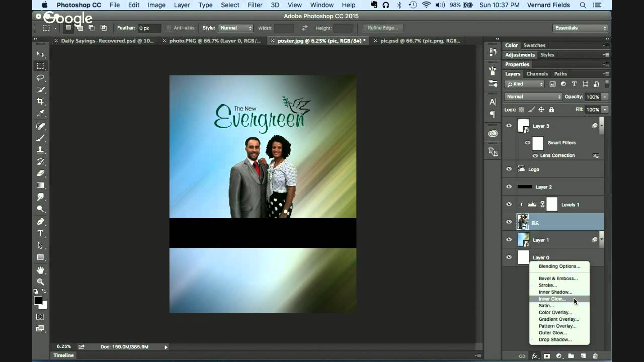Image resolution: width=644 pixels, height=362 pixels.
Task: Hide Layer 0 visibility eye
Action: click(509, 257)
